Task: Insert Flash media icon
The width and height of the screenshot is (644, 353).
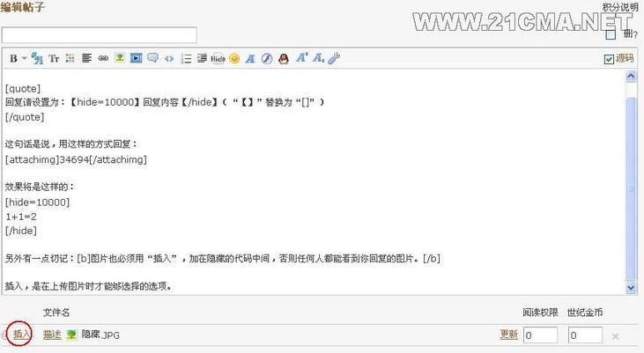Action: tap(267, 59)
